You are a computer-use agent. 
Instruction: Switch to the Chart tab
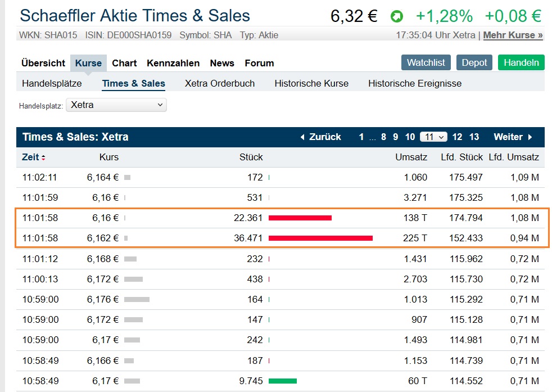(x=124, y=63)
